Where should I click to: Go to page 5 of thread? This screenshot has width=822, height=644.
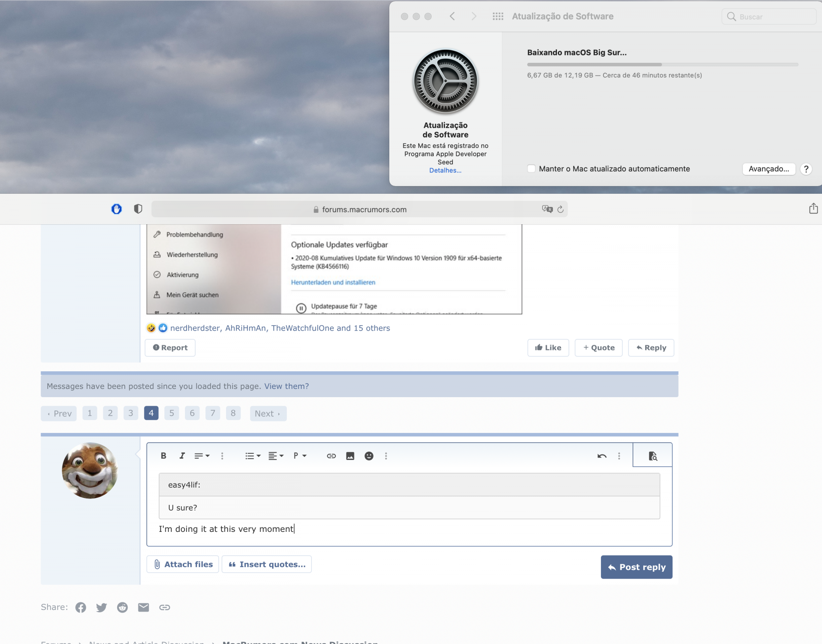pos(171,413)
